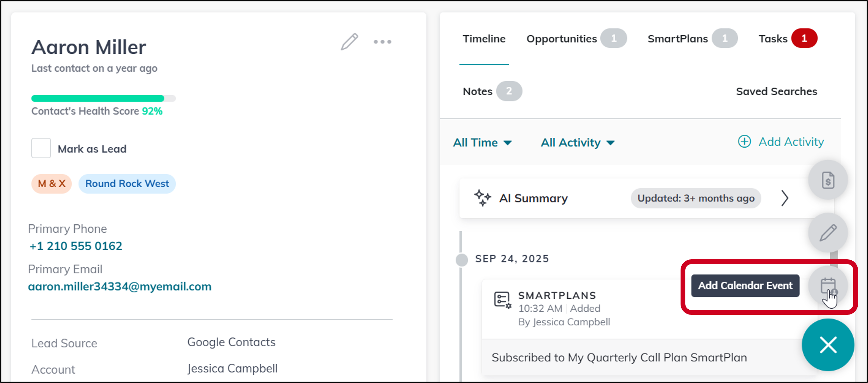Viewport: 868px width, 383px height.
Task: Click the floating pencil add note icon
Action: [828, 233]
